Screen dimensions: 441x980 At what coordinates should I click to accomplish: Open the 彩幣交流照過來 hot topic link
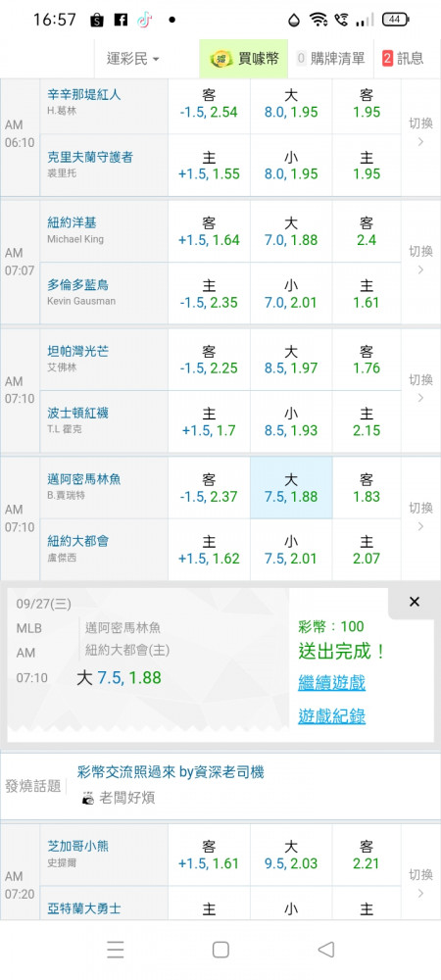(171, 772)
